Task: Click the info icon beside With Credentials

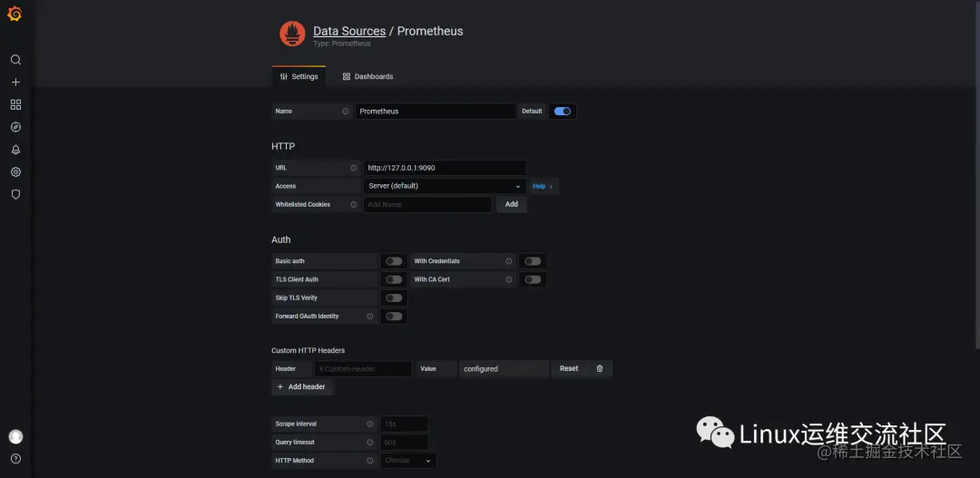Action: (x=509, y=261)
